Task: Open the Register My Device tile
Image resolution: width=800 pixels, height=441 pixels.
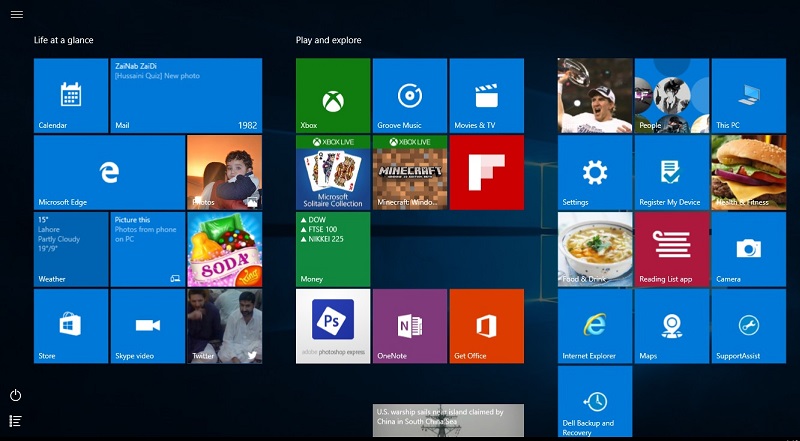Action: (672, 173)
